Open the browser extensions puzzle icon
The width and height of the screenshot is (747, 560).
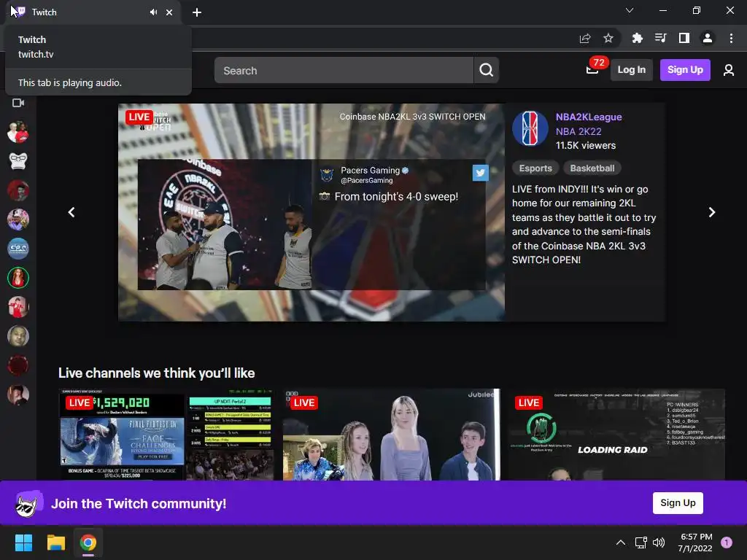point(637,38)
